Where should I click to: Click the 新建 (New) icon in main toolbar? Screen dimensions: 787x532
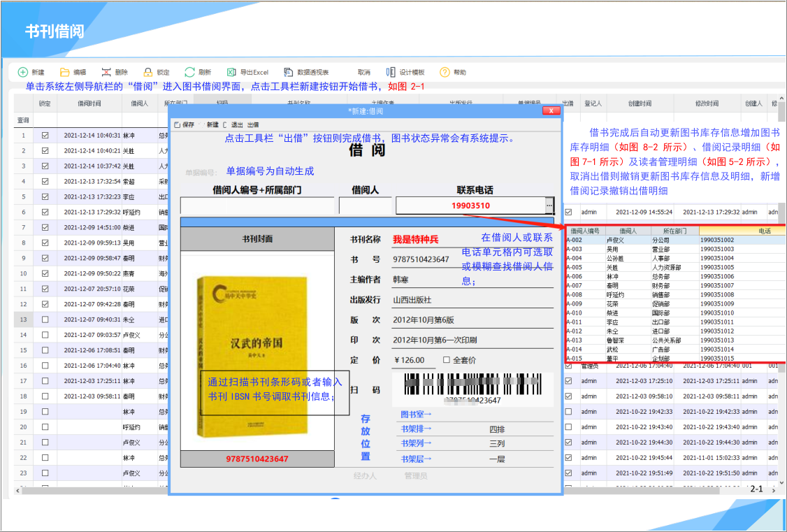(x=23, y=72)
